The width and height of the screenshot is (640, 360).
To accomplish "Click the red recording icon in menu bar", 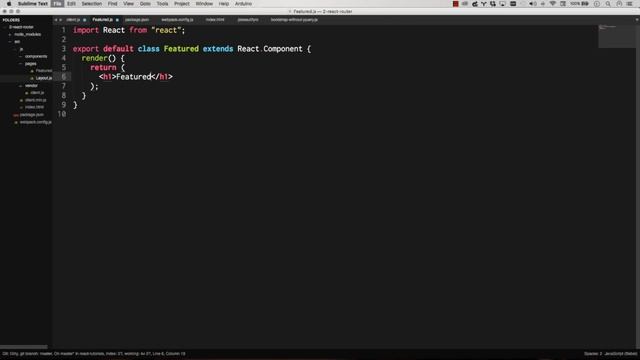I will pos(456,4).
